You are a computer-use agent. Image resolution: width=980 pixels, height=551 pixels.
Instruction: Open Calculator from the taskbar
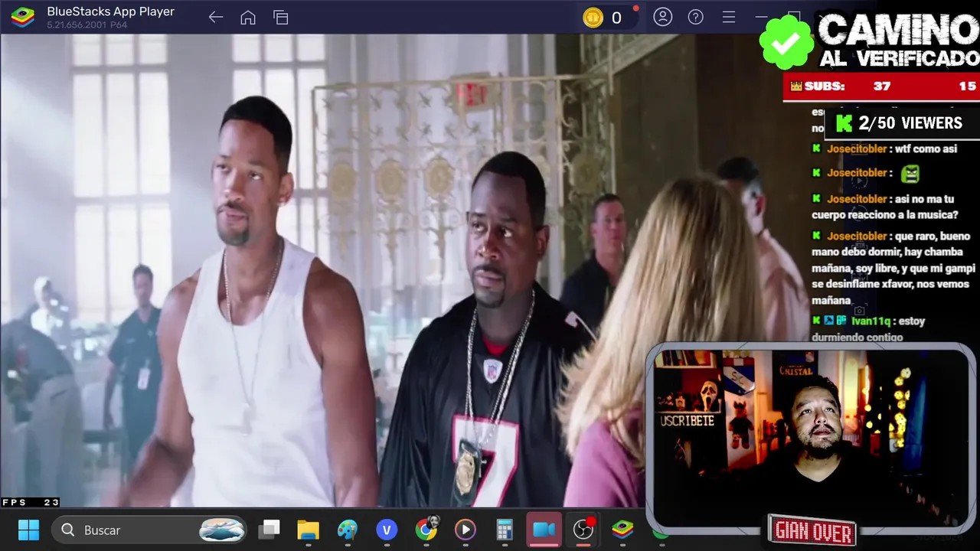(505, 530)
